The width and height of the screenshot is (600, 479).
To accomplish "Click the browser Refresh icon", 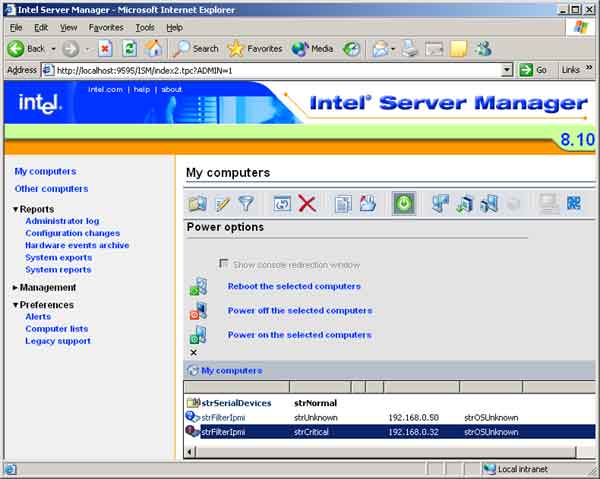I will [129, 48].
